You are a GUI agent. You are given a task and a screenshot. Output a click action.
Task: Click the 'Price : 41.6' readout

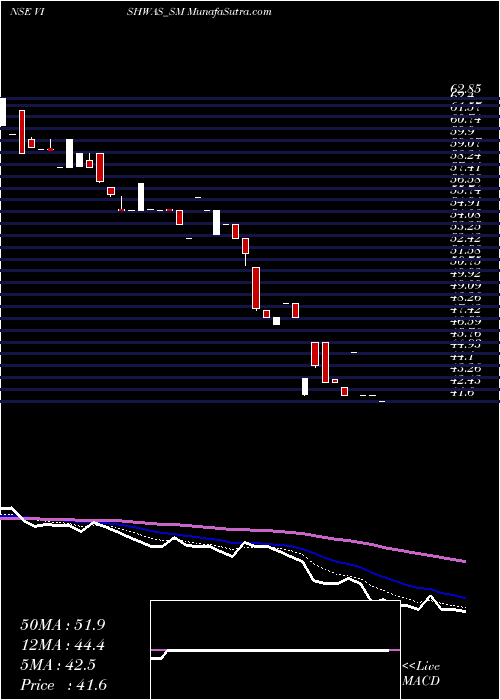tap(63, 685)
